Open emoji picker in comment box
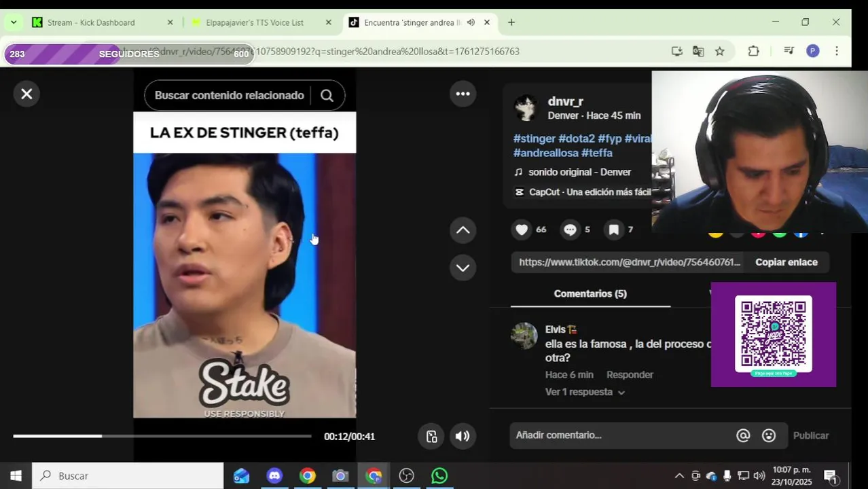The image size is (868, 489). [769, 435]
